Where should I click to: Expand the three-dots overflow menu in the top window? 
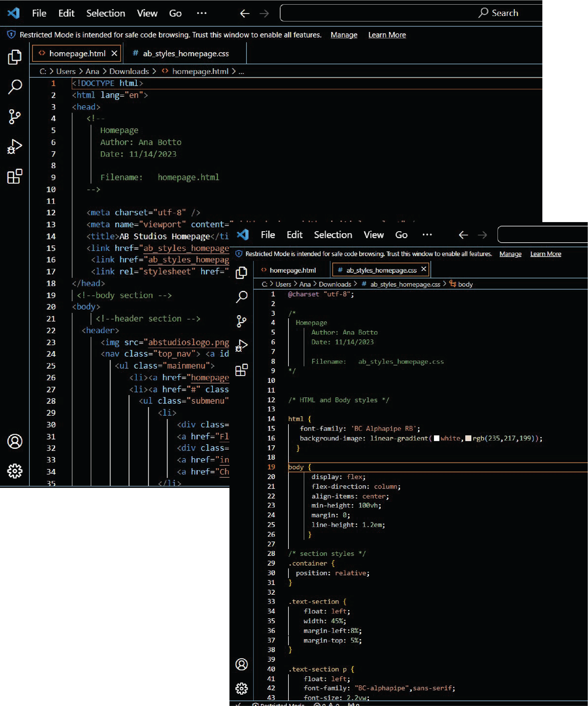click(202, 13)
